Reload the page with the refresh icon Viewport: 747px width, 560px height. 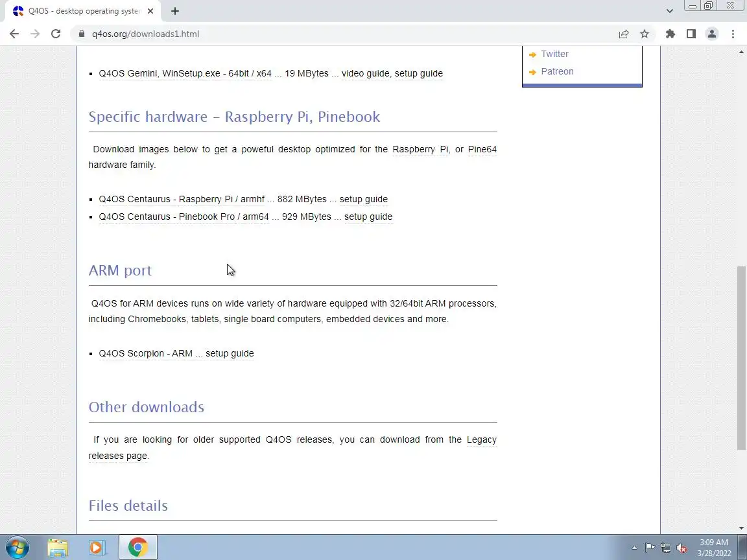(x=56, y=34)
